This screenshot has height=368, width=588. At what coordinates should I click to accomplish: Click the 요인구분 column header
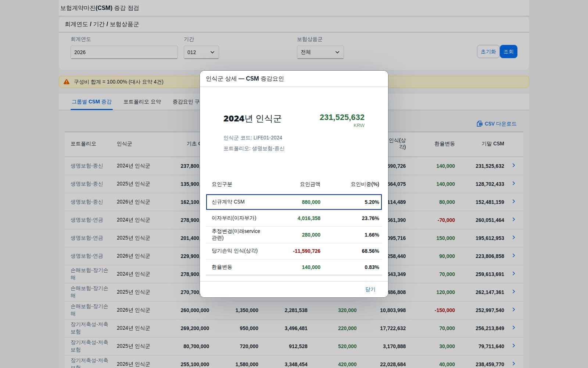222,184
